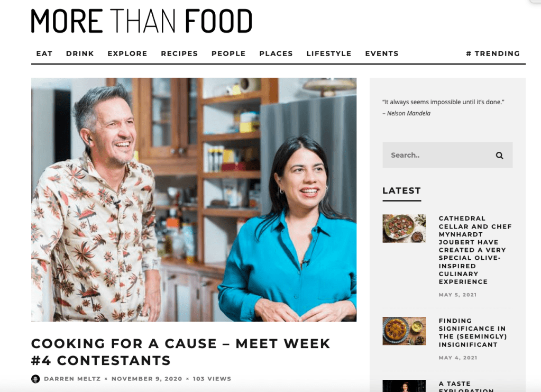Click Darren Meltz author avatar
Screen dimensions: 541x392
pyautogui.click(x=35, y=379)
